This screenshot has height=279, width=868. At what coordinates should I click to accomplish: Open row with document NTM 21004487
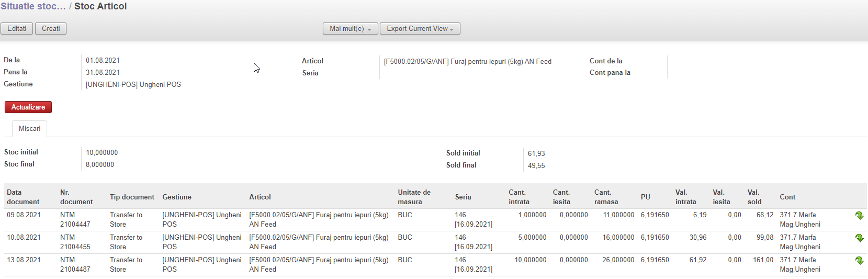tap(75, 264)
